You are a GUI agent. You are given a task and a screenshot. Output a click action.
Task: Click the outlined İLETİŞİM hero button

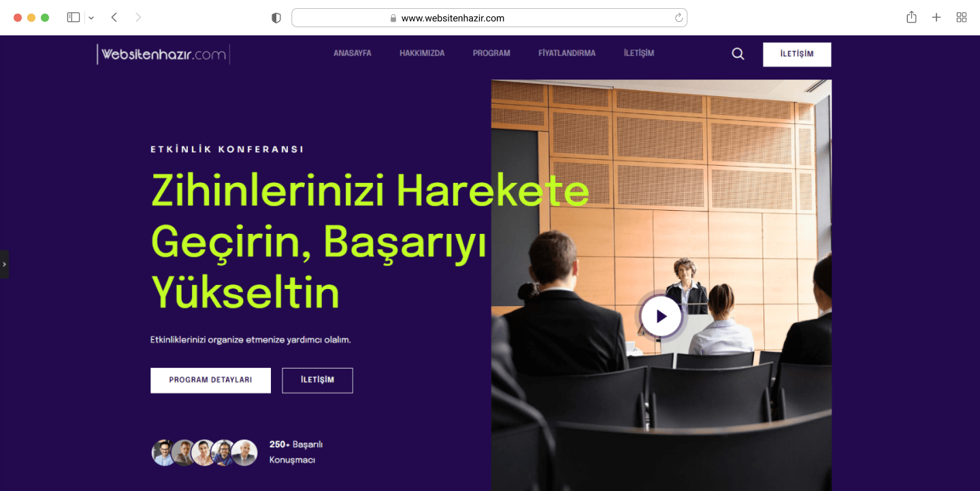(x=317, y=380)
